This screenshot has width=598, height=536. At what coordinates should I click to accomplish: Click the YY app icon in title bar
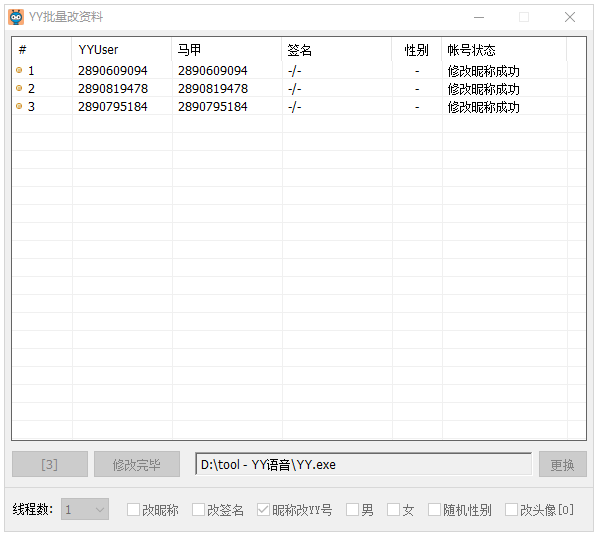click(16, 17)
